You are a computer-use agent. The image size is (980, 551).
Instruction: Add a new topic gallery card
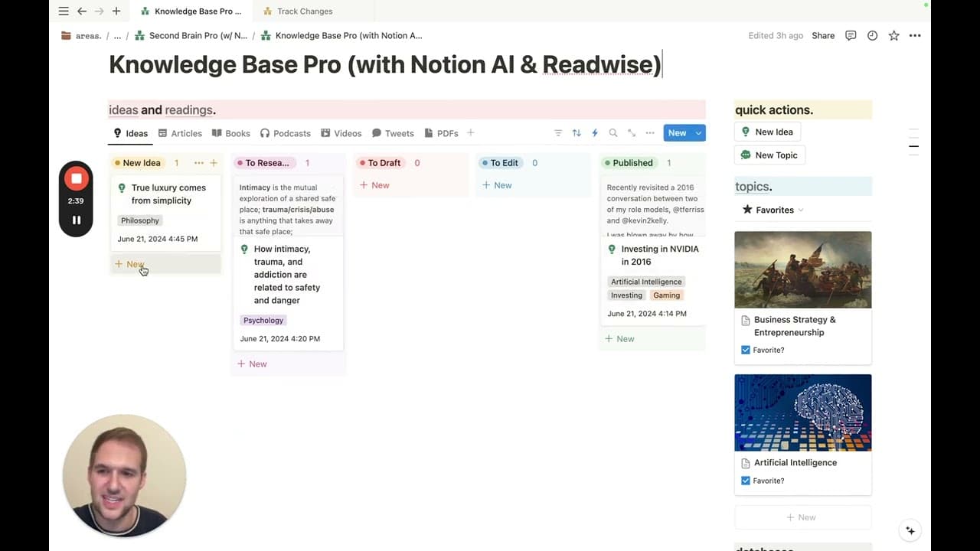(x=803, y=517)
